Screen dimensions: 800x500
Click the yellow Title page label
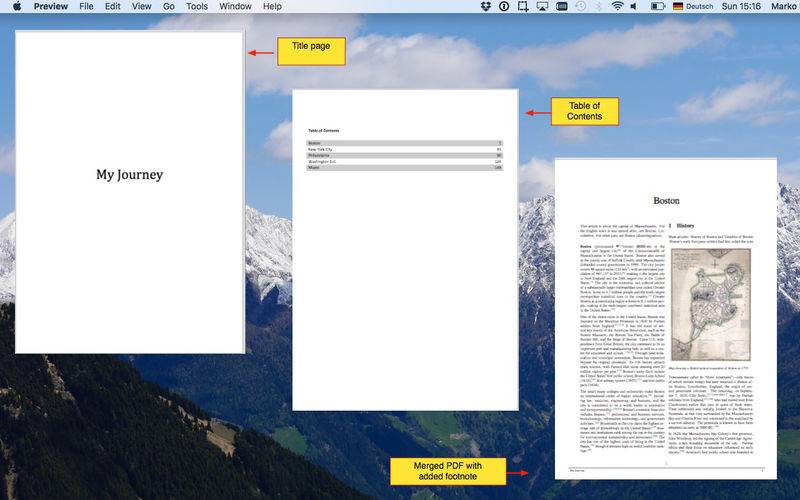(x=311, y=52)
